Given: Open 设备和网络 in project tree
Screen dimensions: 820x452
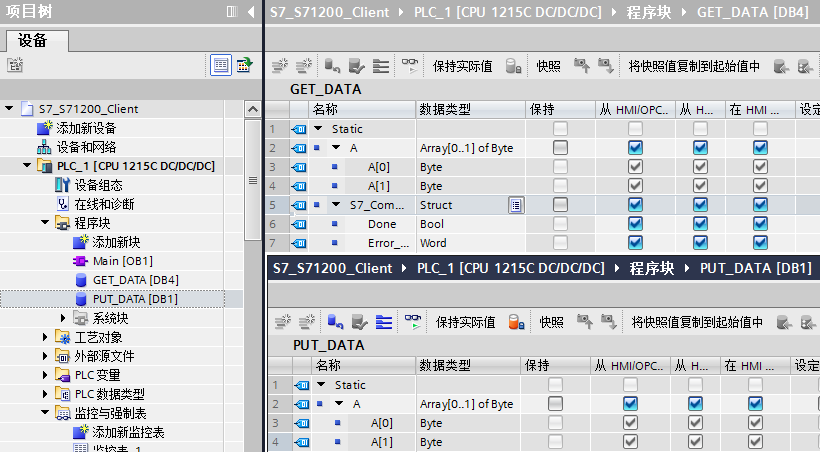Looking at the screenshot, I should point(86,147).
